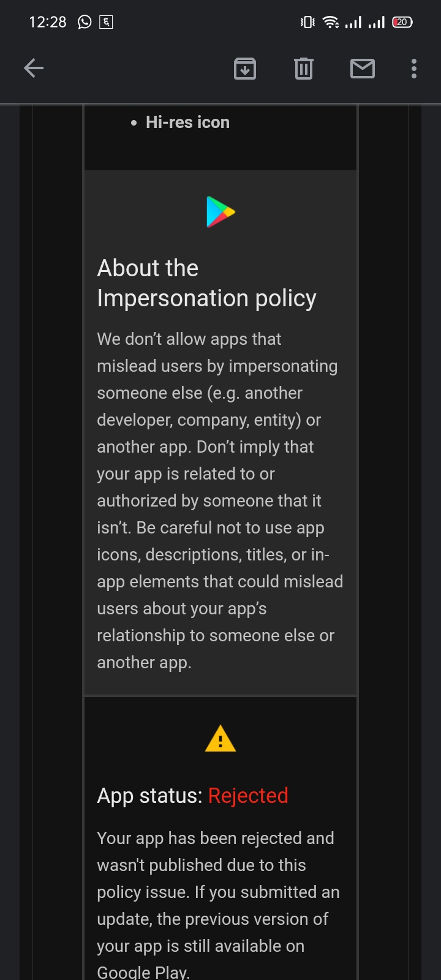Tap the clock showing 12:28
This screenshot has height=980, width=441.
click(x=47, y=22)
